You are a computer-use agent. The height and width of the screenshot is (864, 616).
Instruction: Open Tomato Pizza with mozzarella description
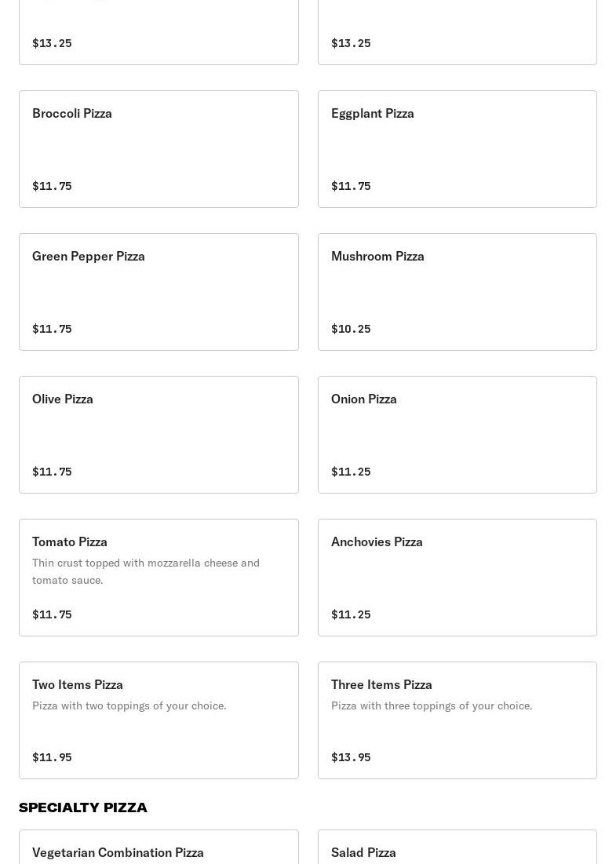click(159, 578)
